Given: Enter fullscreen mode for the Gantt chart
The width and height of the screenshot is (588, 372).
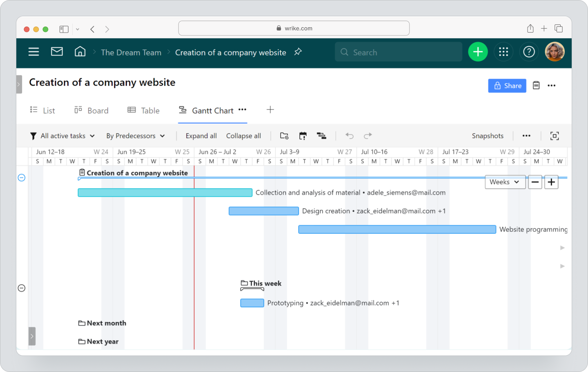Looking at the screenshot, I should click(x=555, y=135).
